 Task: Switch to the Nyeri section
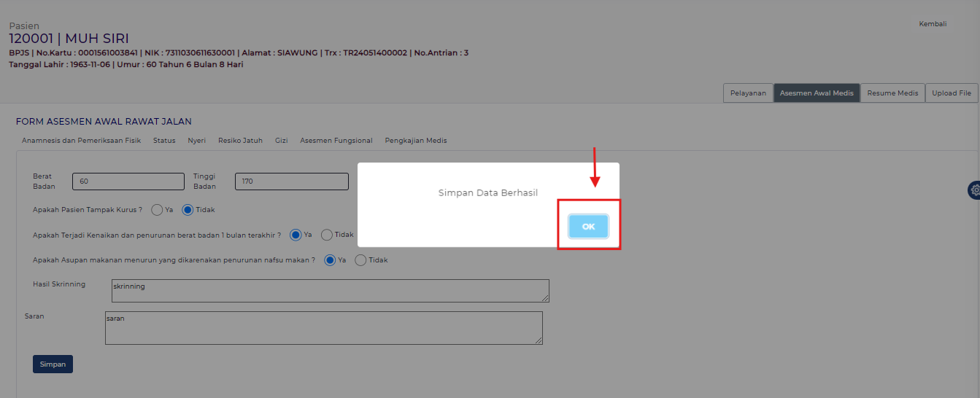point(196,141)
